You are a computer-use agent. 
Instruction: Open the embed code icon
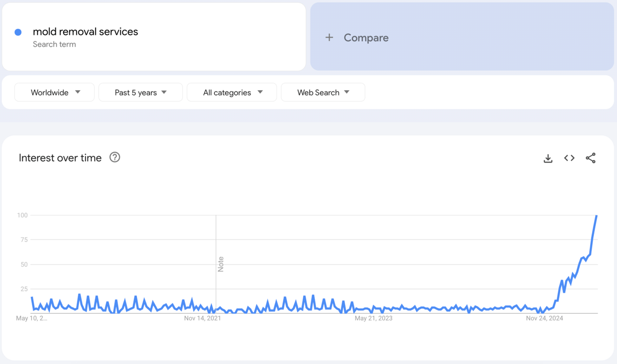point(569,158)
